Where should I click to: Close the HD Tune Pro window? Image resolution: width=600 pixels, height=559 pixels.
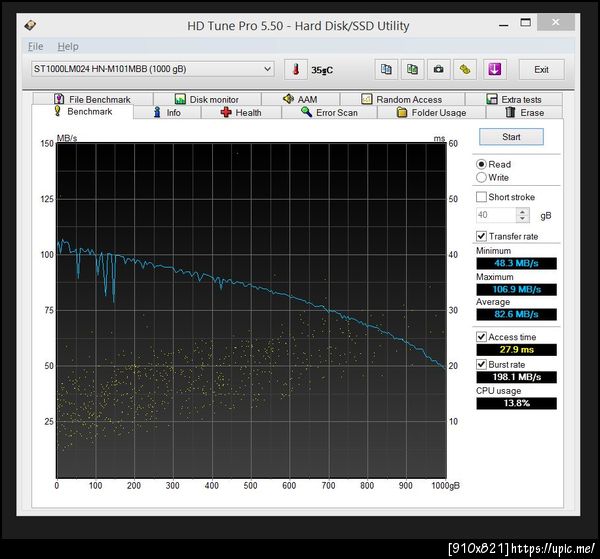556,22
